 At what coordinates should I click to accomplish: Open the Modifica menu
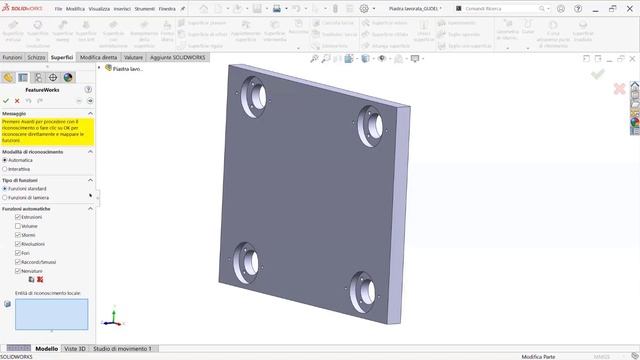[x=76, y=9]
